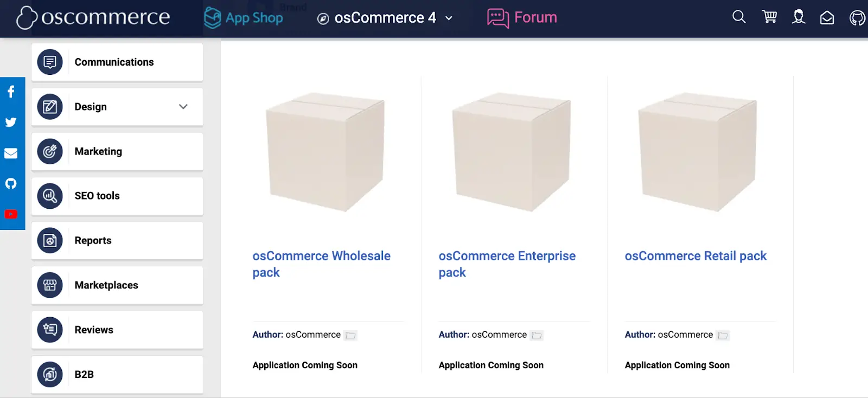Select the SEO tools category
The height and width of the screenshot is (398, 868).
pos(117,196)
